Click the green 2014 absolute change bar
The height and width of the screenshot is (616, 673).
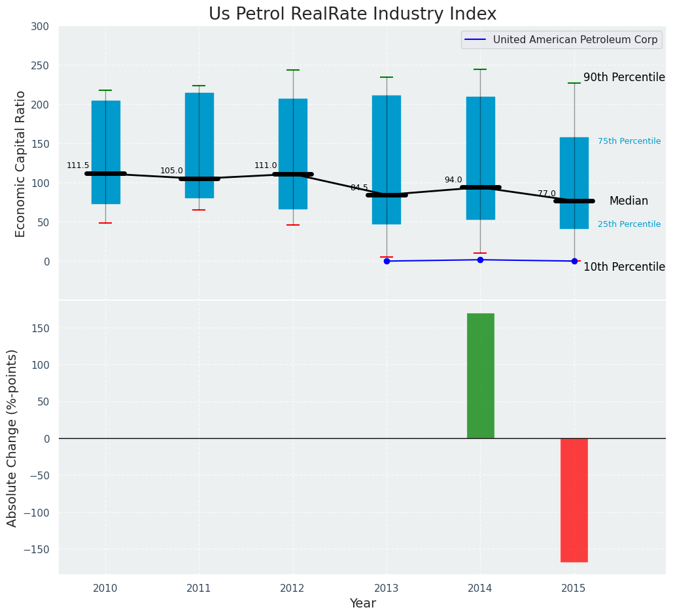point(480,375)
